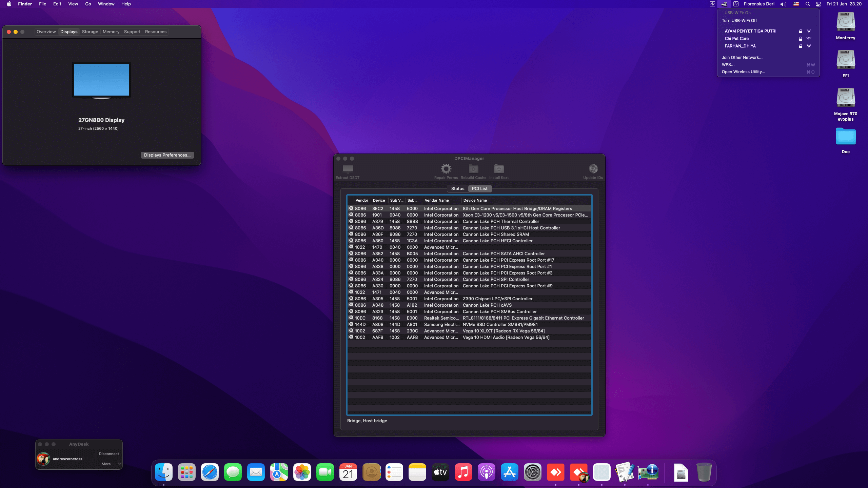This screenshot has height=488, width=868.
Task: Open DPCIManager from the Dock
Action: [648, 472]
